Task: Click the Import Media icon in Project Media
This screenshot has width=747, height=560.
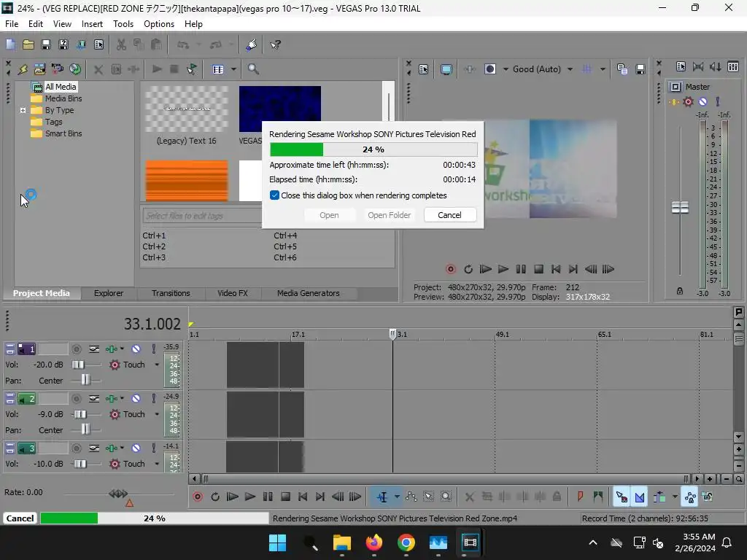Action: click(x=39, y=69)
